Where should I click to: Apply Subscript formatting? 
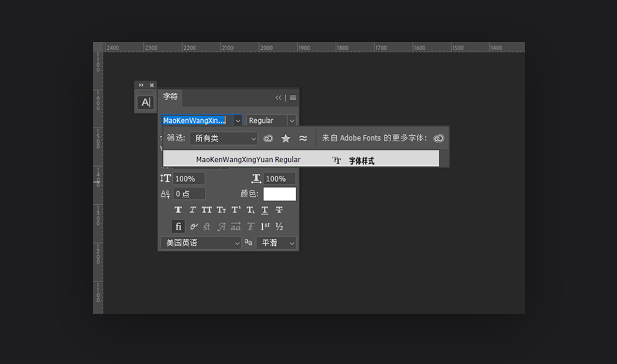[x=251, y=210]
